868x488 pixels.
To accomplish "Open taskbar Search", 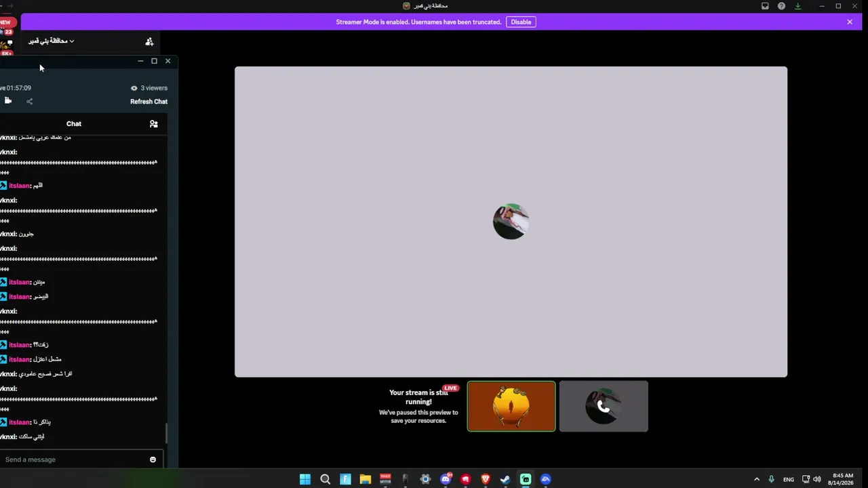I will point(325,479).
